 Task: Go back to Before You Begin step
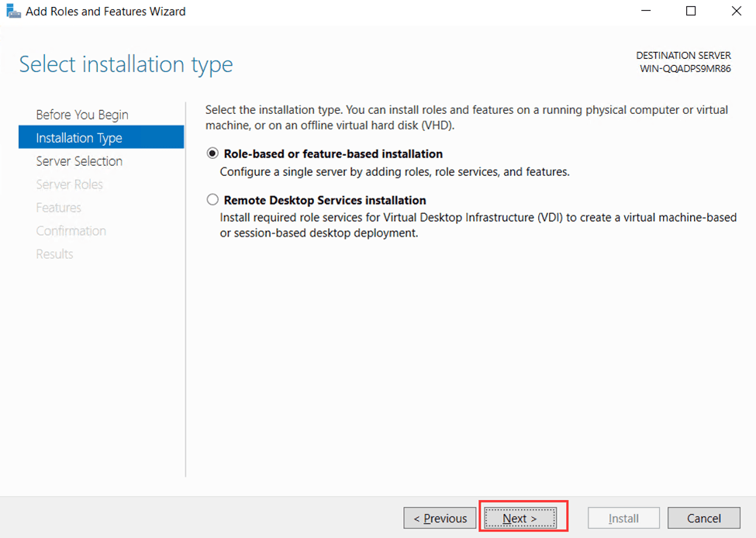tap(81, 114)
